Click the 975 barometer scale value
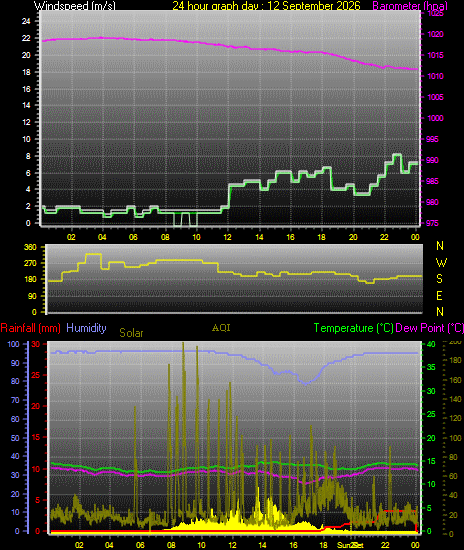The height and width of the screenshot is (550, 464). pos(432,223)
